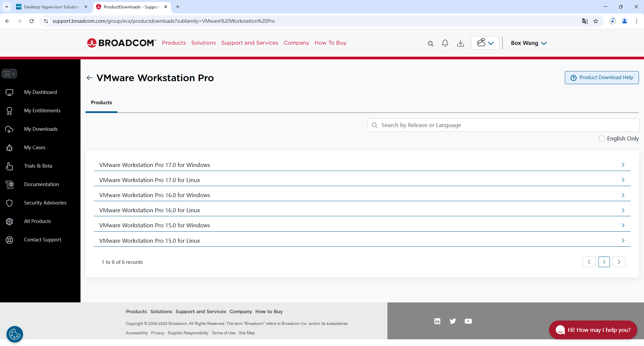Close the ProductDownloads browser tab

coord(166,7)
